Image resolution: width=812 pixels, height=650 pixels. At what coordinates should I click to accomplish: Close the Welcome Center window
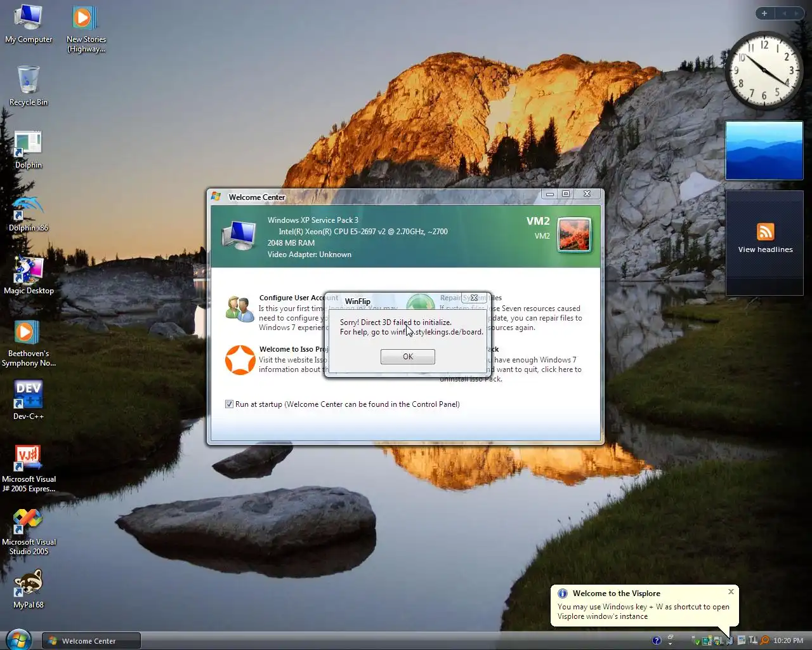[587, 194]
